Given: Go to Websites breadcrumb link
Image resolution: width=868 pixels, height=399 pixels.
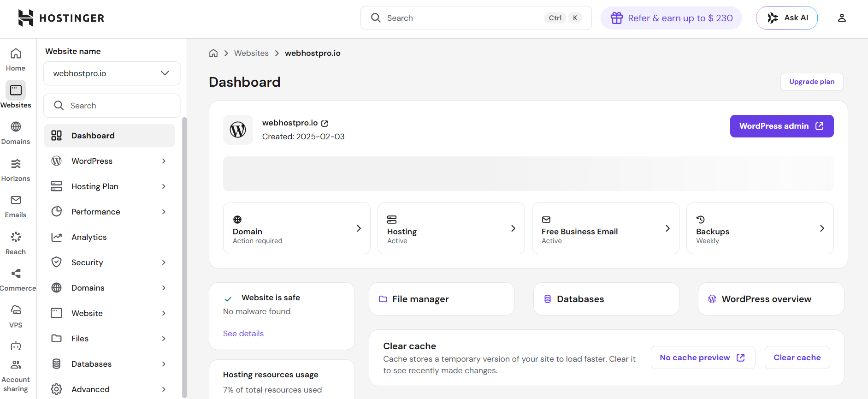Looking at the screenshot, I should (251, 53).
